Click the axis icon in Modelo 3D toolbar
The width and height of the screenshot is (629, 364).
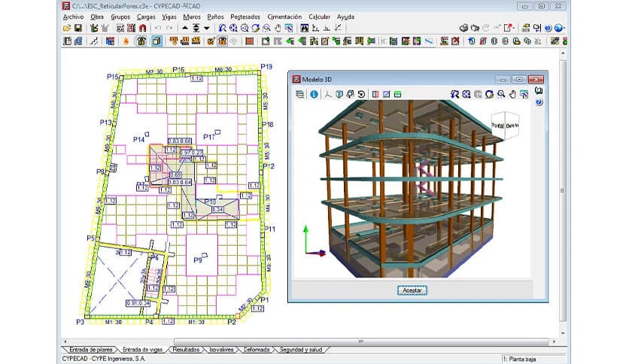click(x=328, y=95)
